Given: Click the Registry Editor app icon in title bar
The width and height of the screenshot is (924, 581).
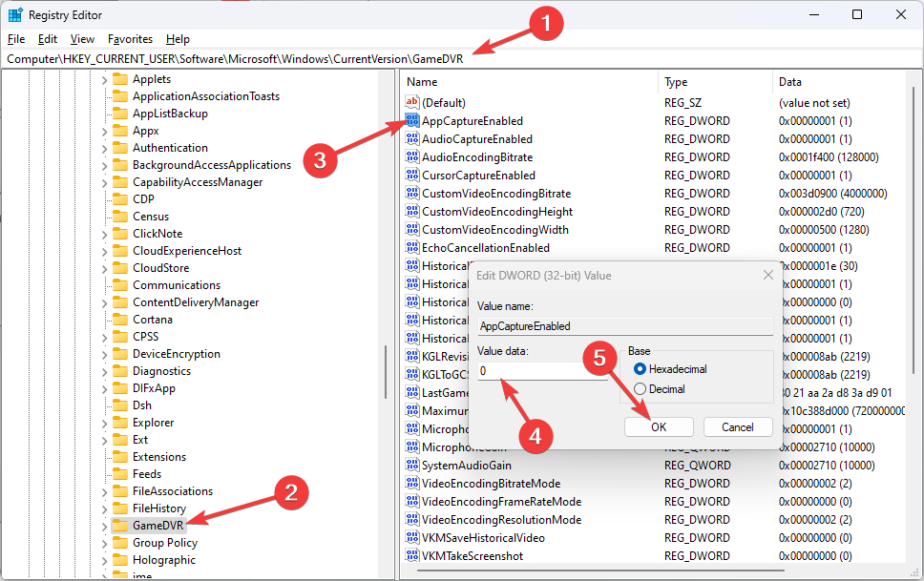Looking at the screenshot, I should [15, 14].
